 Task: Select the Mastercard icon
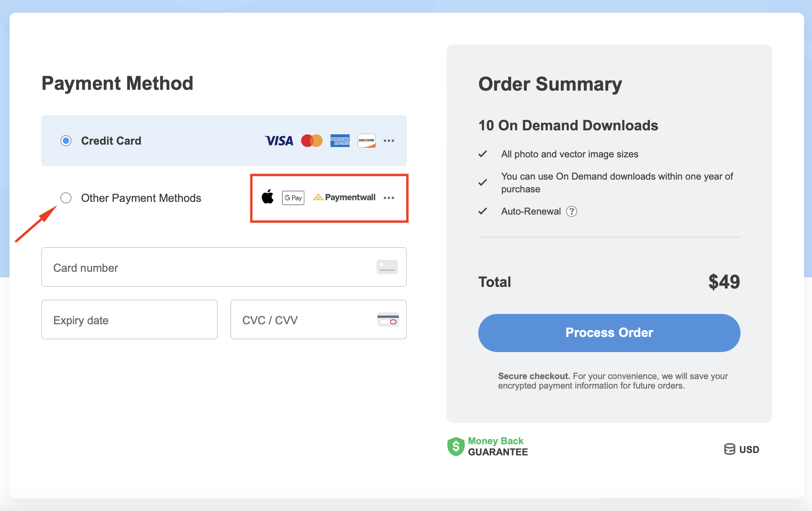pyautogui.click(x=311, y=141)
